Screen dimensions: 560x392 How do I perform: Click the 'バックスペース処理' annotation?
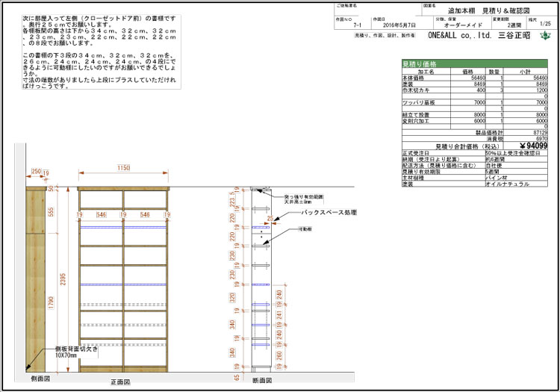pyautogui.click(x=329, y=212)
